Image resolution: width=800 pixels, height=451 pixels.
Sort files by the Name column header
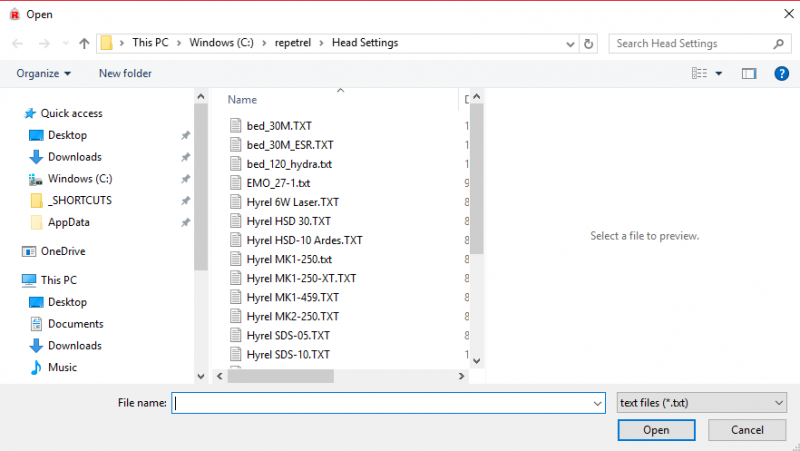(x=243, y=100)
